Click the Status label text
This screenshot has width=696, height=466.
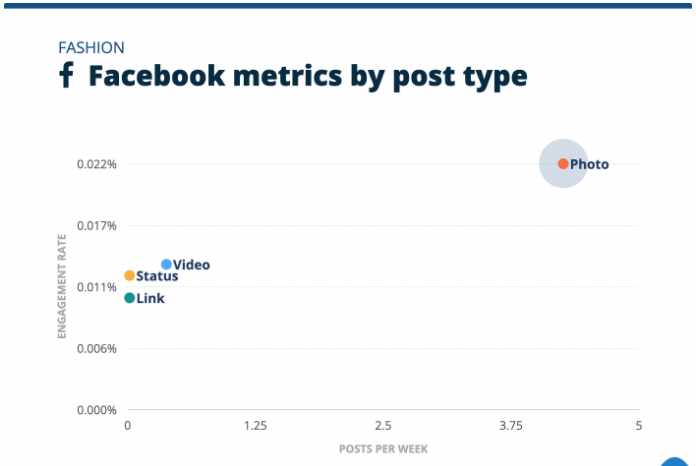157,276
